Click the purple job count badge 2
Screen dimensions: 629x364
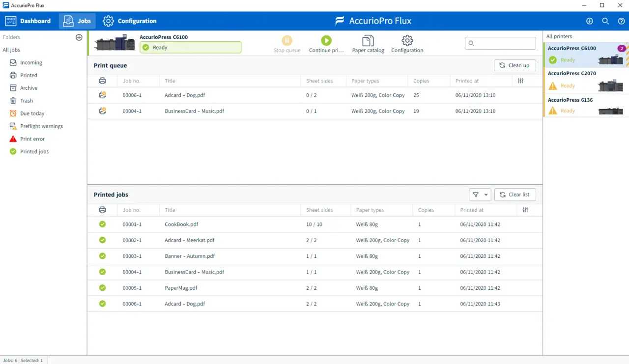(622, 49)
